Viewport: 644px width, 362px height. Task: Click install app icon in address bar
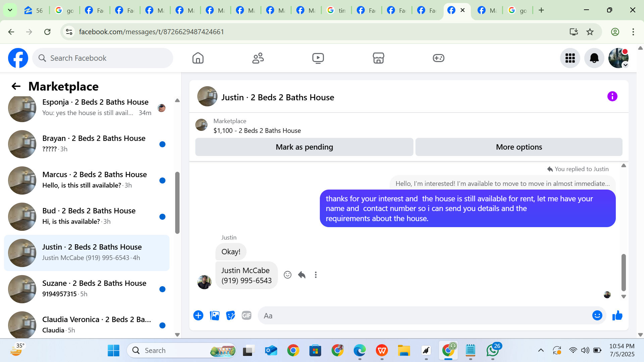point(574,32)
